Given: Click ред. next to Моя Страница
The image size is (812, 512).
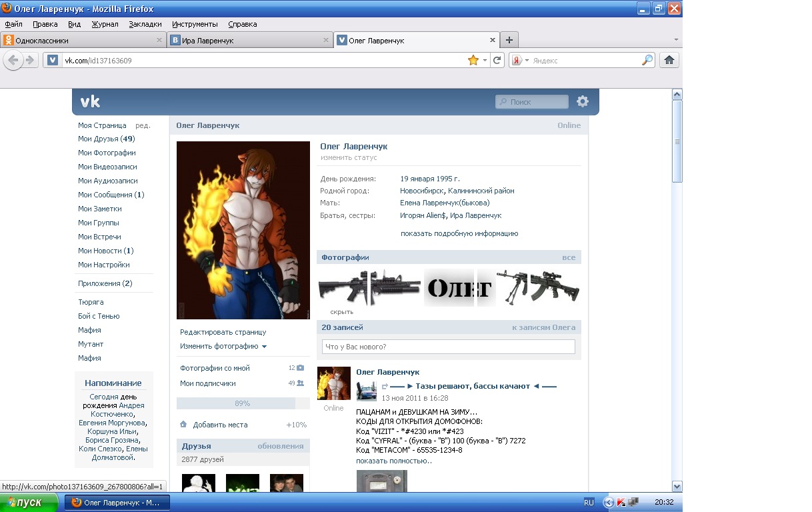Looking at the screenshot, I should tap(143, 125).
